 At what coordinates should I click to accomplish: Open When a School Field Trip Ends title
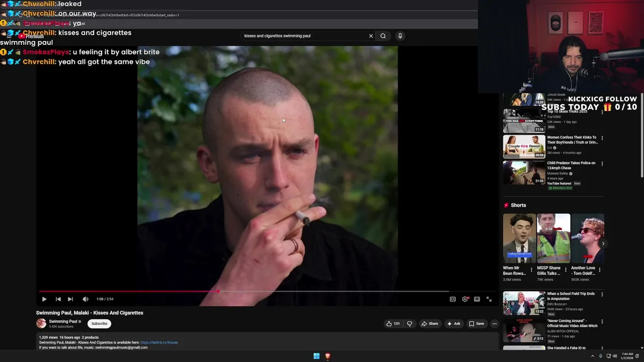[571, 296]
